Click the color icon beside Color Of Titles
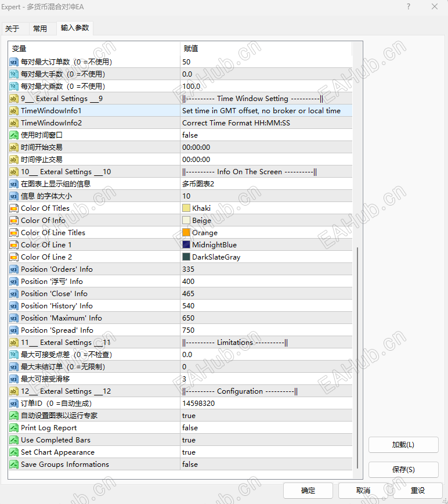 pyautogui.click(x=13, y=208)
